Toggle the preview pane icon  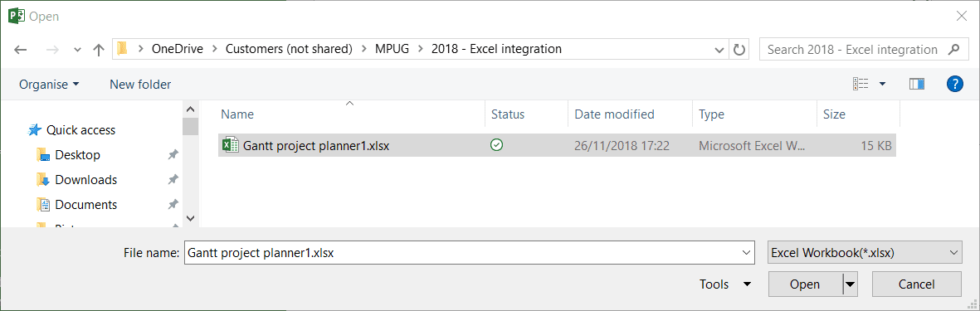[917, 84]
